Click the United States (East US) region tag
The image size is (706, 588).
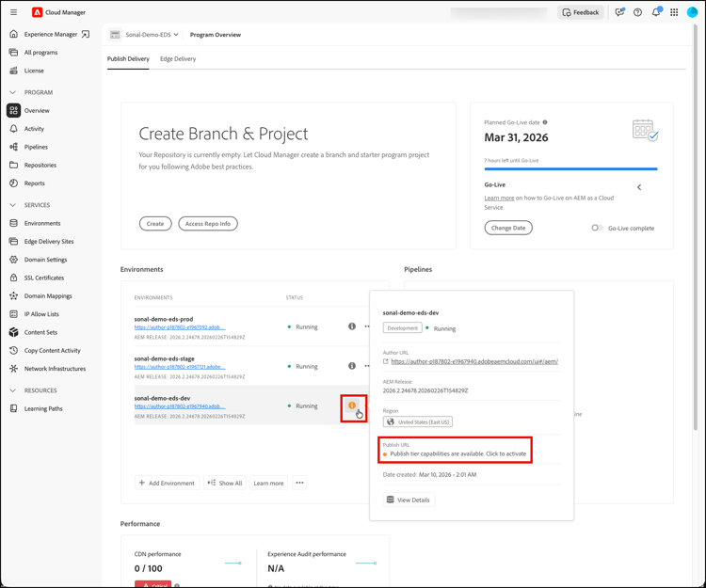click(x=417, y=422)
